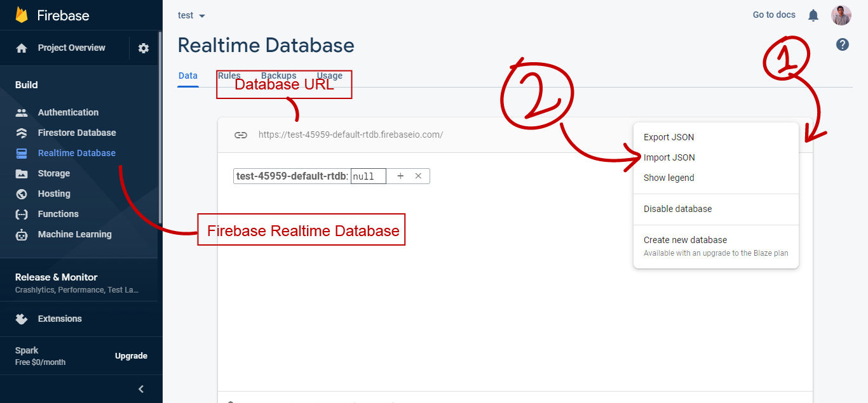Viewport: 868px width, 403px height.
Task: Switch to the Rules tab
Action: coord(229,76)
